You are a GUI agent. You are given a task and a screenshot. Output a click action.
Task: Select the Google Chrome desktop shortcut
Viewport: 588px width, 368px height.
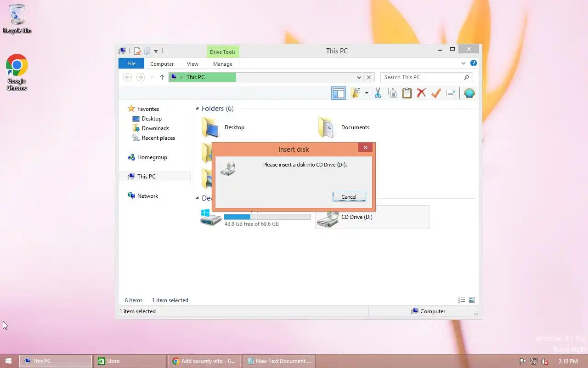click(x=17, y=73)
